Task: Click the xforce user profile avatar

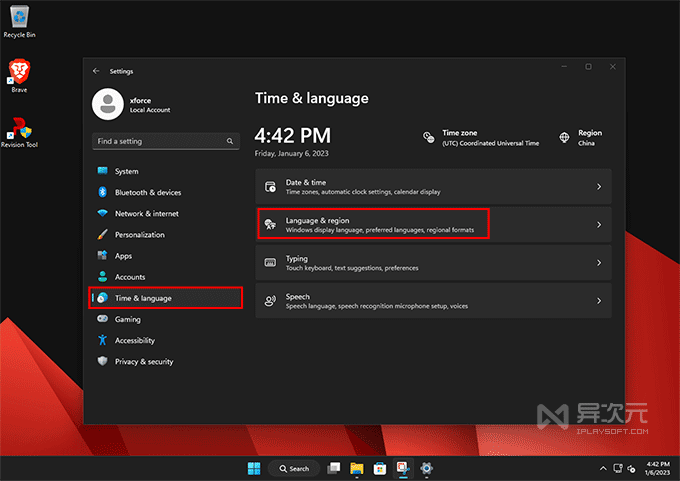Action: pos(107,103)
